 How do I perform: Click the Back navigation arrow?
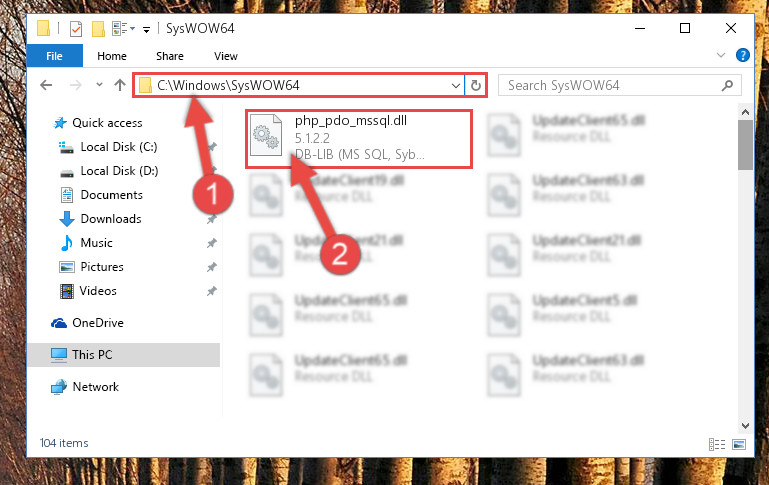click(46, 85)
